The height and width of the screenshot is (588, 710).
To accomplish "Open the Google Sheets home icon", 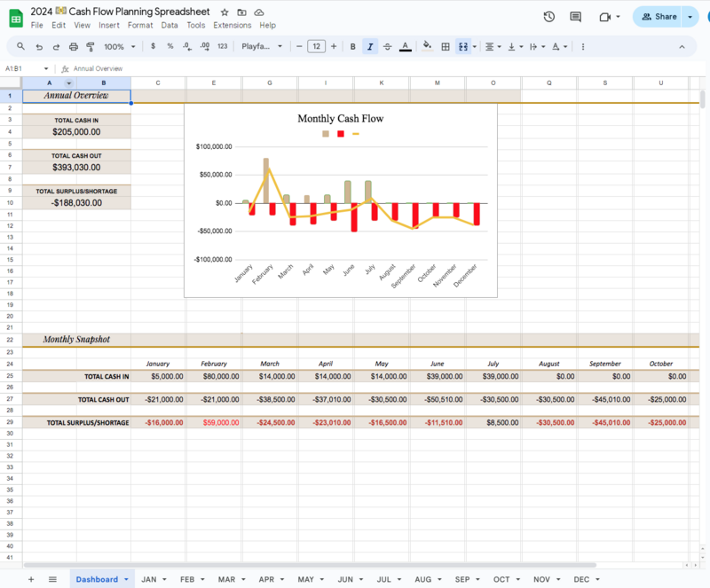I will coord(16,18).
